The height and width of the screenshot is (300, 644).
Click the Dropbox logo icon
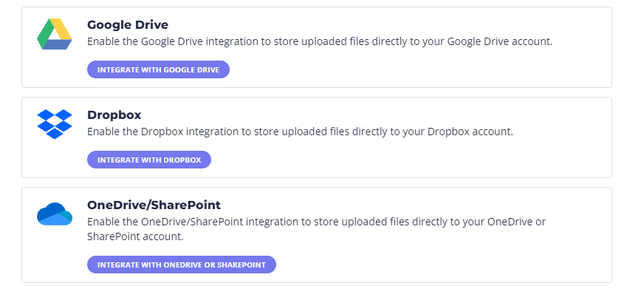point(55,124)
